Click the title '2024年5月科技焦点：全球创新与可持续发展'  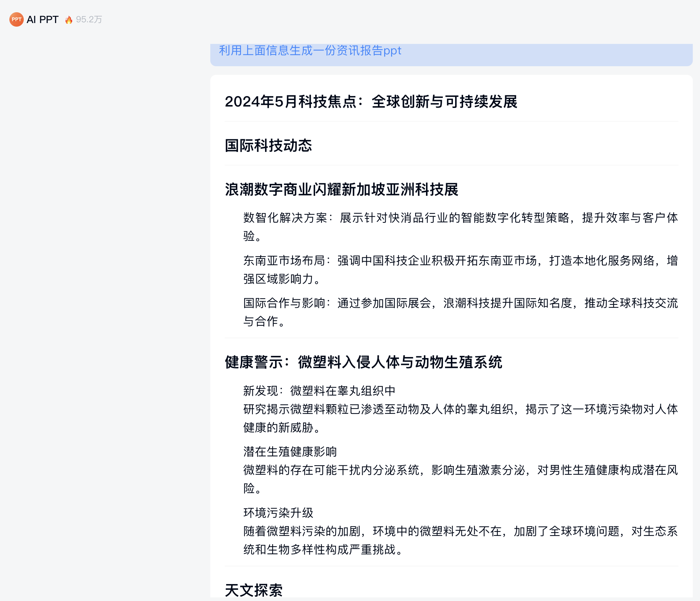[371, 101]
